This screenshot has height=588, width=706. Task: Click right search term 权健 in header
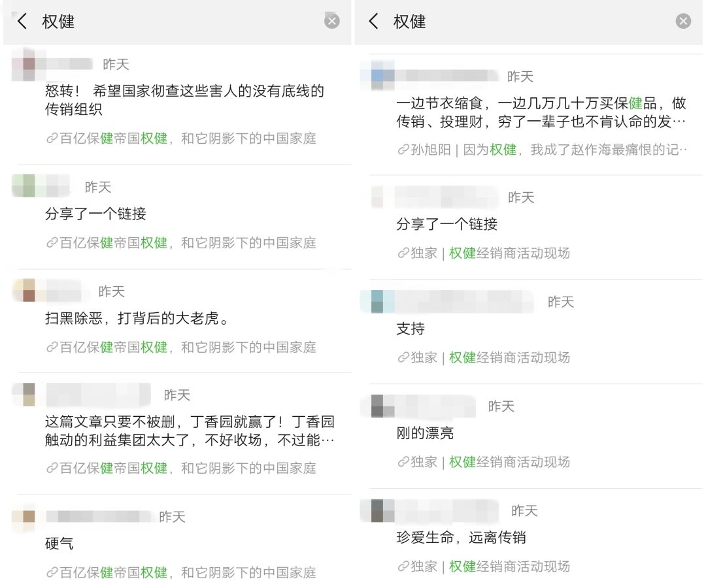pyautogui.click(x=409, y=21)
